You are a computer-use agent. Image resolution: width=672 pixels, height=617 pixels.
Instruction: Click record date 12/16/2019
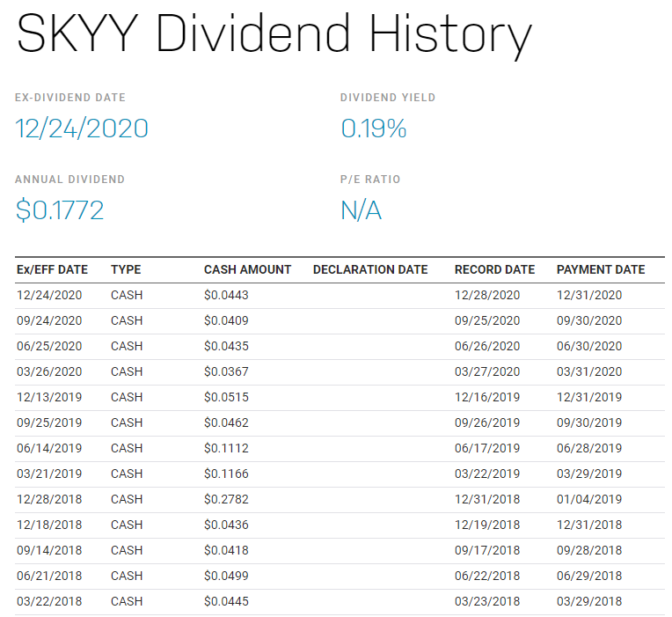tap(487, 398)
